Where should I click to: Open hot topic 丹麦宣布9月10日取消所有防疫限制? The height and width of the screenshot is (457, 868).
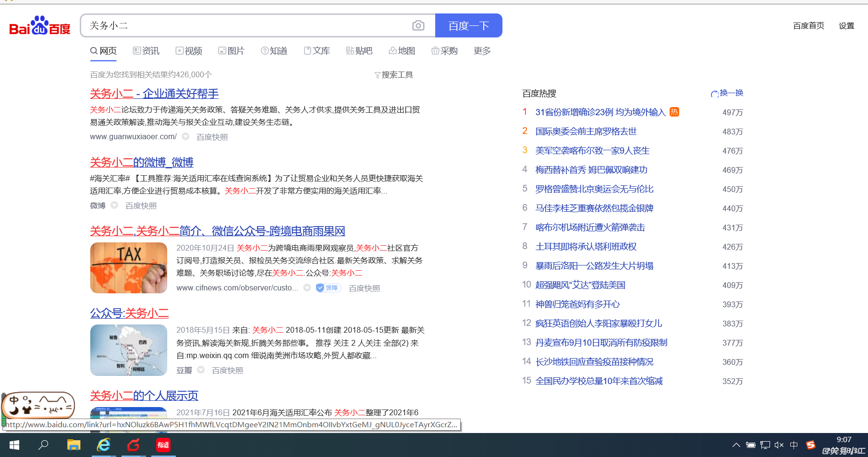601,343
